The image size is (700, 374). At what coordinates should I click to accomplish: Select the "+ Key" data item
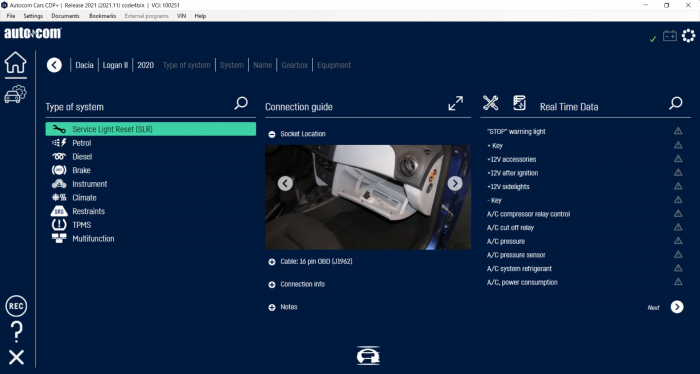point(495,145)
